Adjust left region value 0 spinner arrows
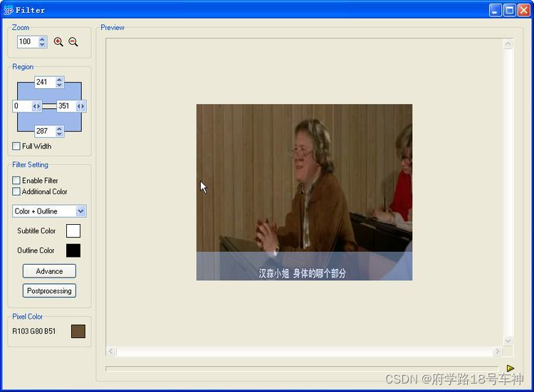 pos(36,106)
